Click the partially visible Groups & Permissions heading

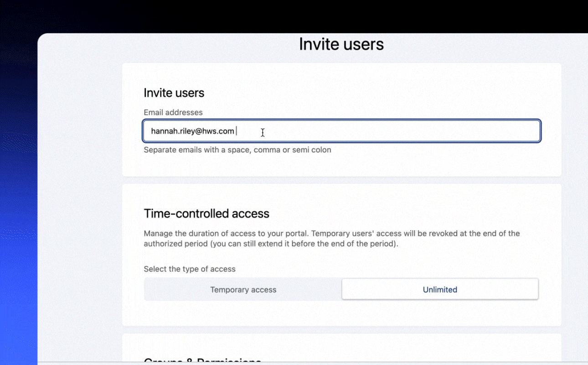coord(202,361)
